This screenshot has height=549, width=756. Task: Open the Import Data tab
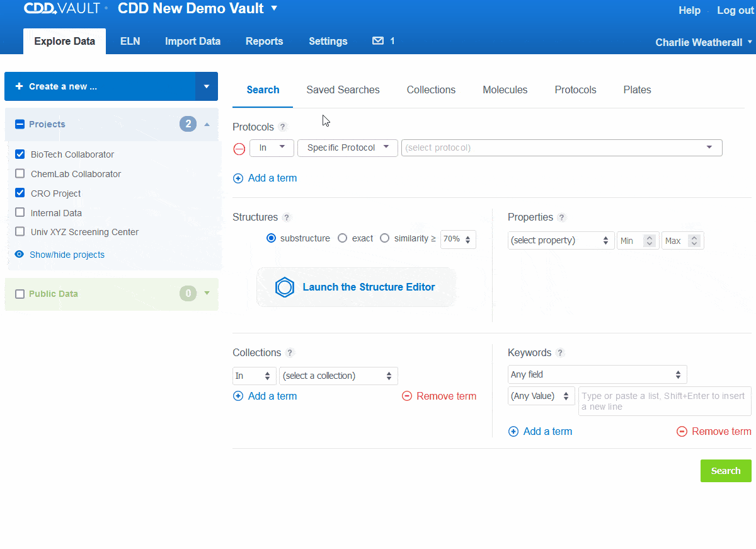tap(193, 42)
